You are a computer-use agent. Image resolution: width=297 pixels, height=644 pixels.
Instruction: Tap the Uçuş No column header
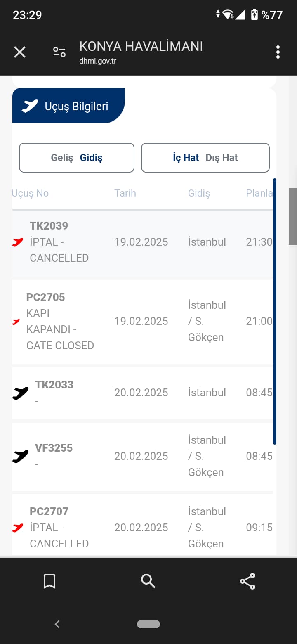pyautogui.click(x=31, y=193)
